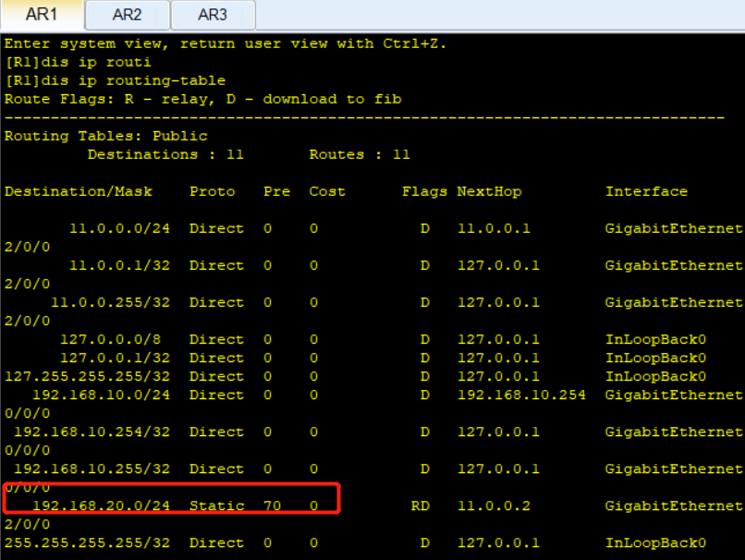Click the 'NextHop' column header
Screen dimensions: 745x560
click(x=489, y=192)
